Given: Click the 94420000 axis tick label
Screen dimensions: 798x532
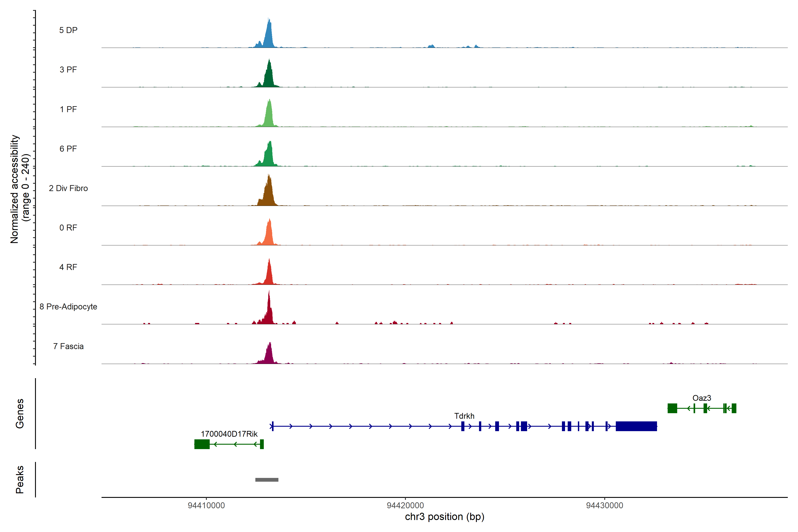Looking at the screenshot, I should point(405,506).
